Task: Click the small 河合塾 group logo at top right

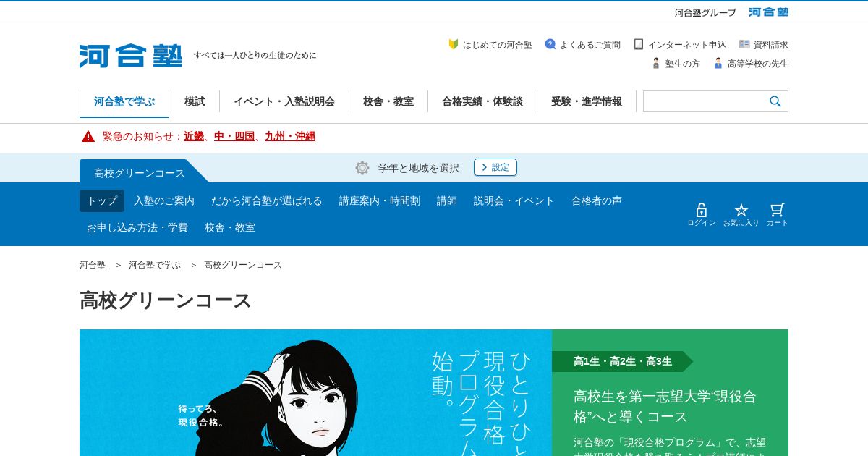Action: click(x=768, y=12)
